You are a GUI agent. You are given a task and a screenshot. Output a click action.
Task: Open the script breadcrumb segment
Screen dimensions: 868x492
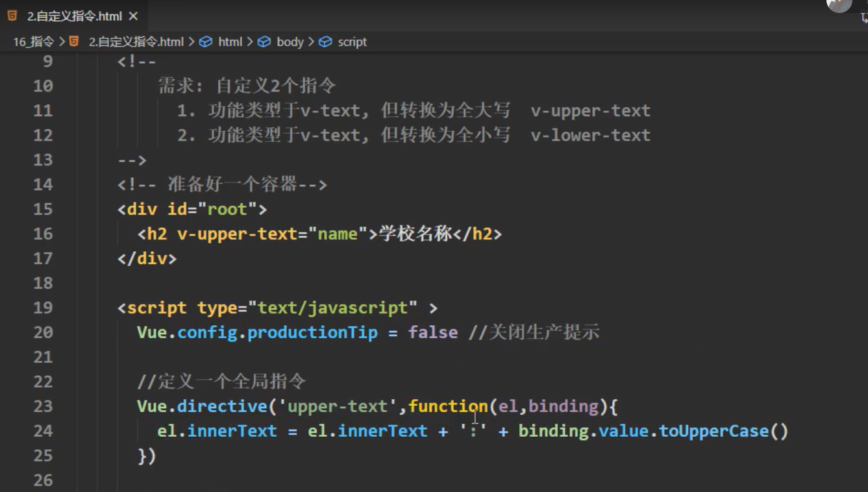352,42
